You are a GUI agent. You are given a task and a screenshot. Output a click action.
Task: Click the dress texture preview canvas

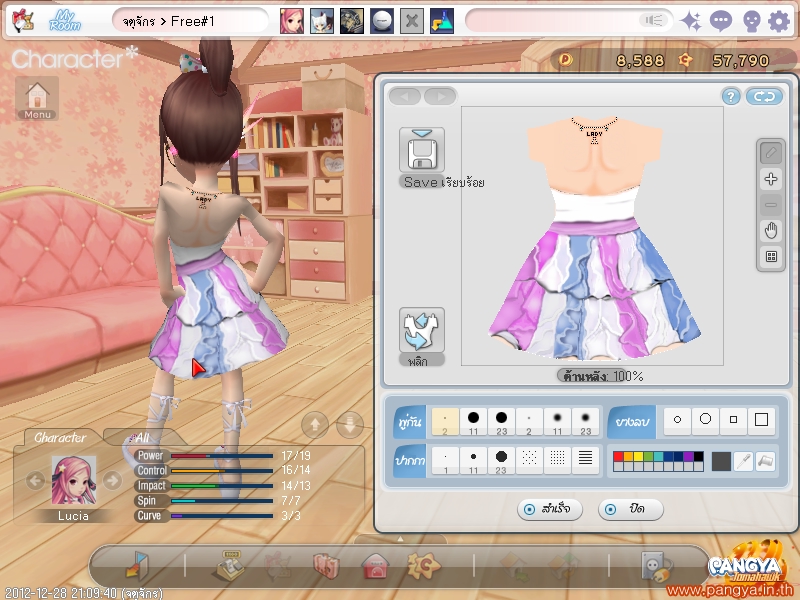click(592, 236)
